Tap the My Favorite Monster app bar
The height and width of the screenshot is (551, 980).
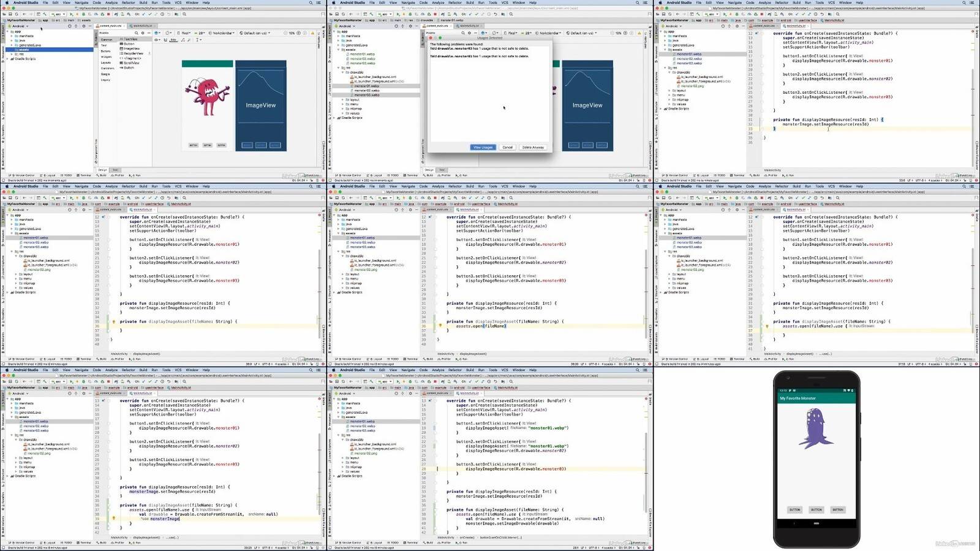coord(815,398)
